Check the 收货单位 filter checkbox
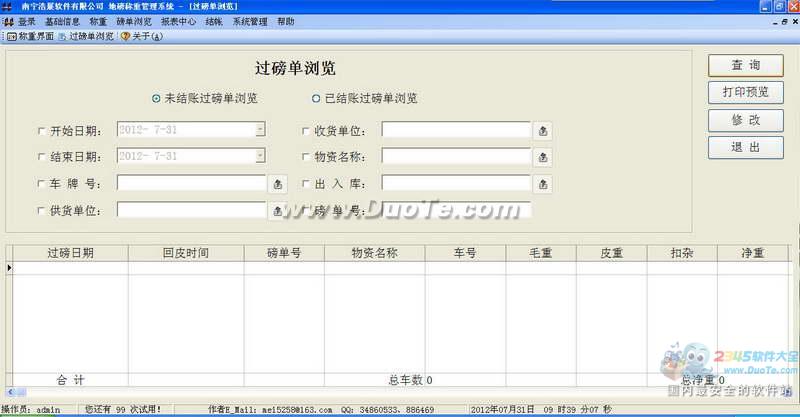This screenshot has width=800, height=417. pos(306,130)
